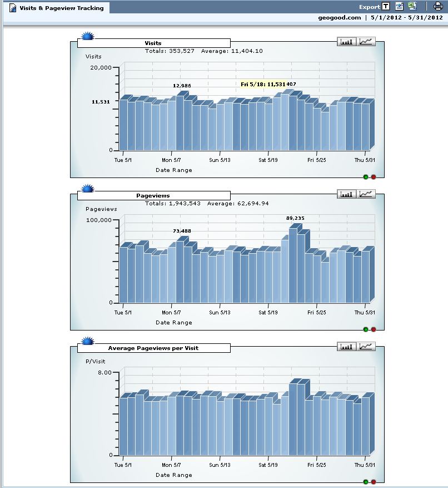Image resolution: width=448 pixels, height=488 pixels.
Task: Click red dot under Average Pageviews chart
Action: pos(374,482)
